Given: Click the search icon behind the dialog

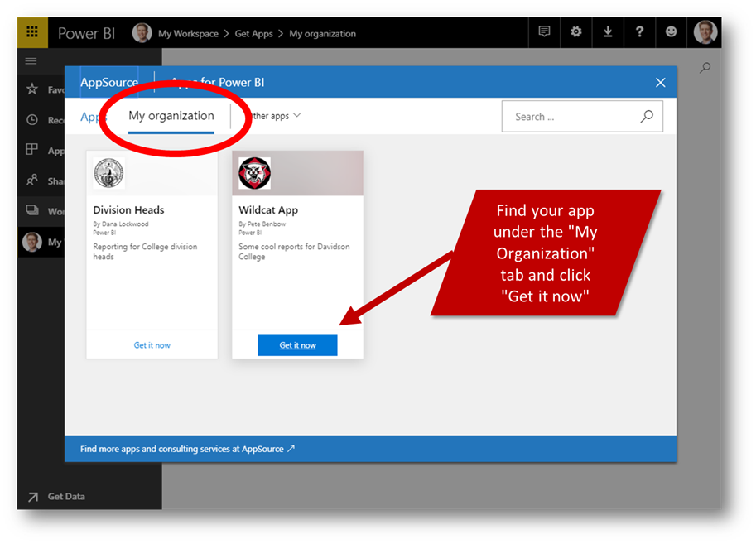Looking at the screenshot, I should click(x=705, y=68).
